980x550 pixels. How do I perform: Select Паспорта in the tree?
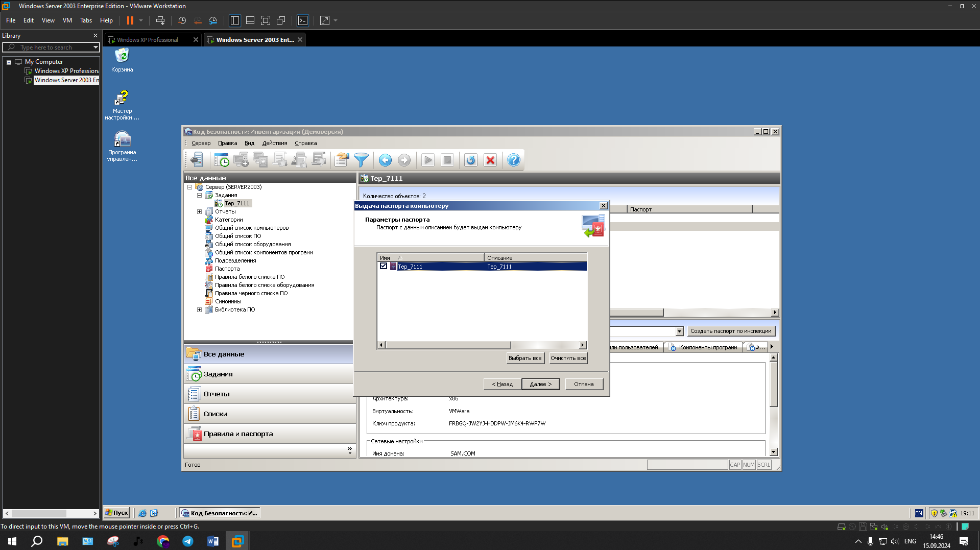[x=227, y=269]
